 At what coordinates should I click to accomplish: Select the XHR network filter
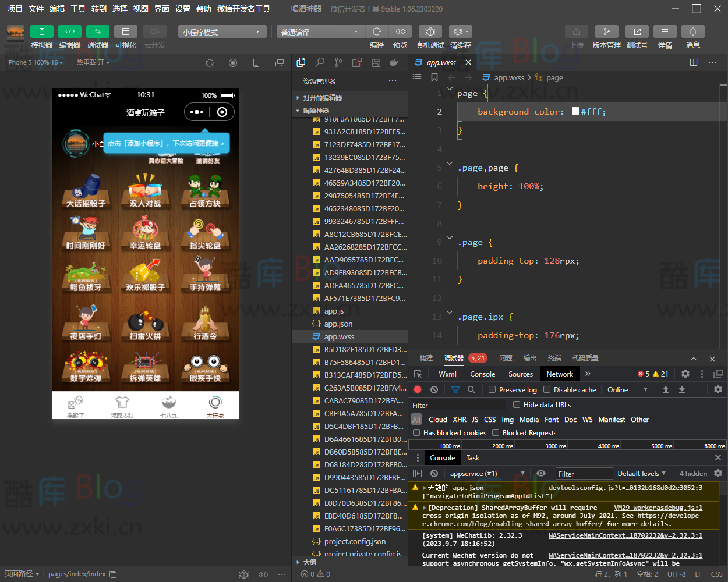[x=460, y=420]
